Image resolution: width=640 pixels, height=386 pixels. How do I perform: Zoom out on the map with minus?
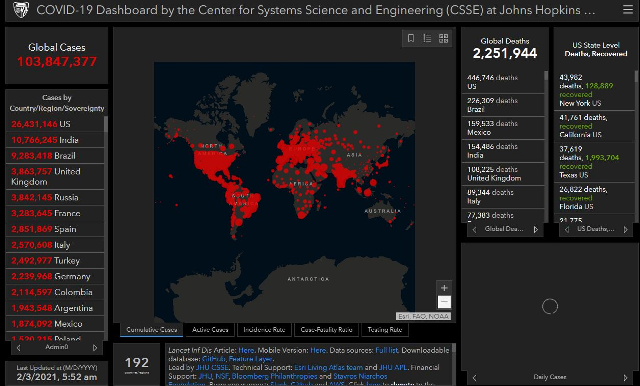[444, 302]
